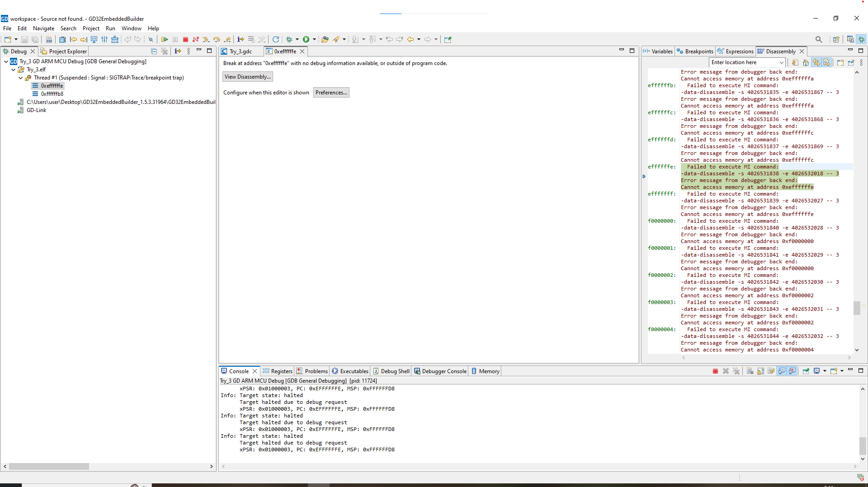Toggle Link with Active Debug Context
Screen dimensions: 868x487
coord(816,63)
